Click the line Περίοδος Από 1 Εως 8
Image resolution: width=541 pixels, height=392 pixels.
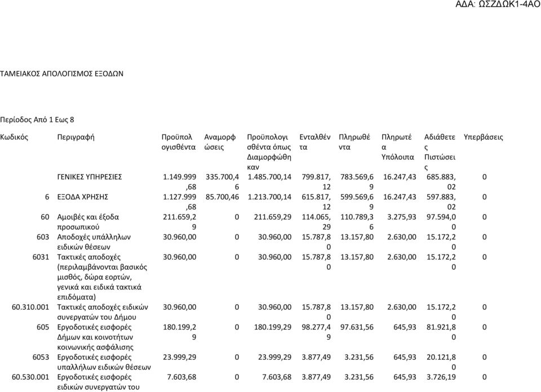coord(37,120)
